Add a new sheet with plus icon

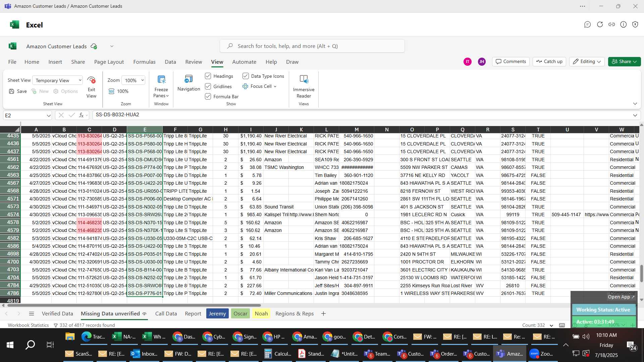coord(323,314)
